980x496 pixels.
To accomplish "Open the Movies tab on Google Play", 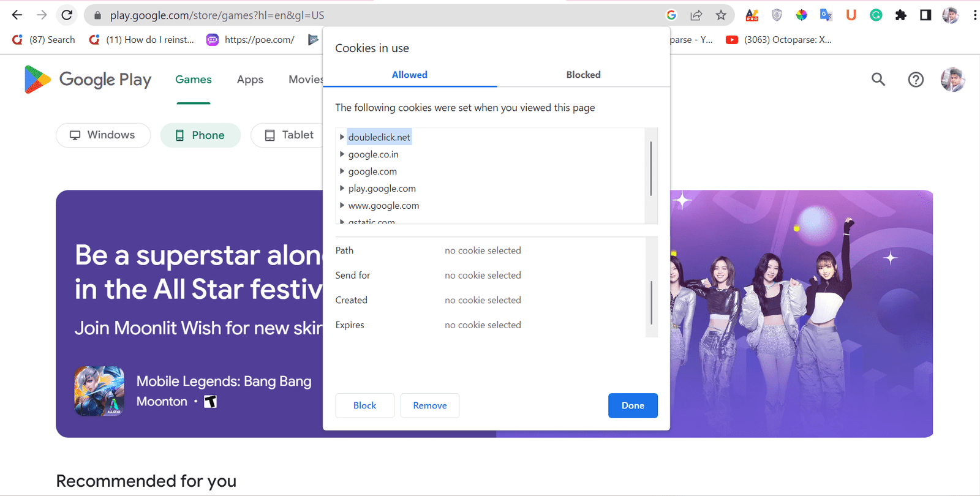I will (x=306, y=80).
